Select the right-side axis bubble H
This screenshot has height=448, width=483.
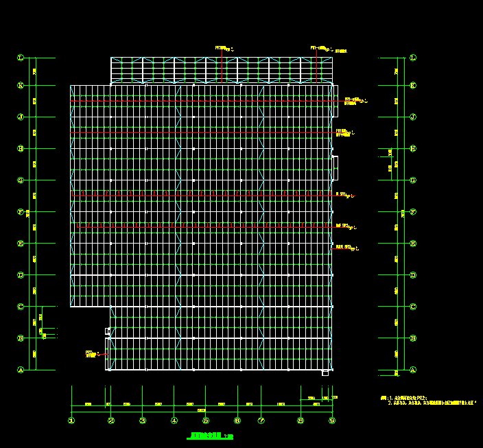(x=413, y=149)
